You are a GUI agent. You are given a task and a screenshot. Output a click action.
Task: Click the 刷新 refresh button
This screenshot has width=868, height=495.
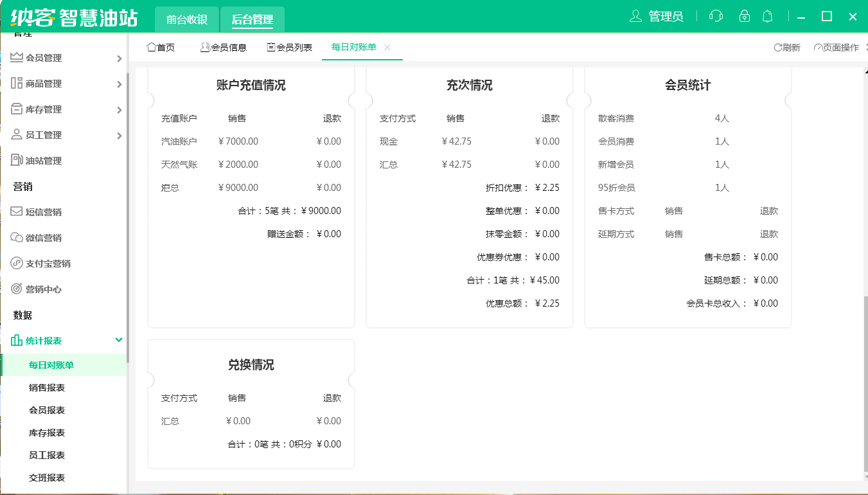tap(787, 48)
